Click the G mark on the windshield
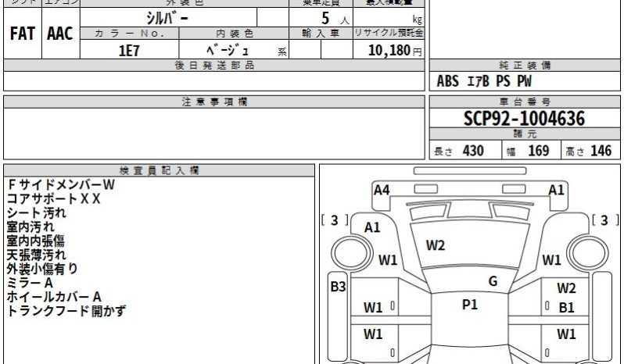This screenshot has width=624, height=364. [493, 280]
